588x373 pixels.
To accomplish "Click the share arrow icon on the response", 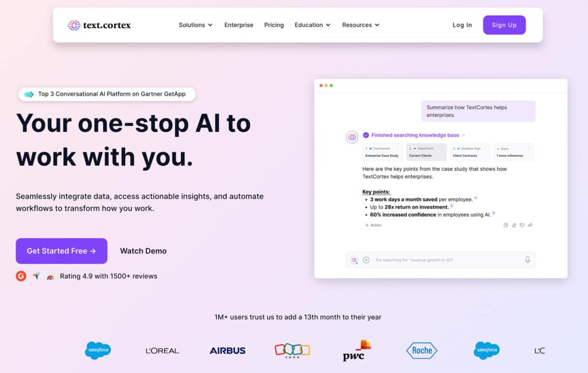I will click(530, 225).
